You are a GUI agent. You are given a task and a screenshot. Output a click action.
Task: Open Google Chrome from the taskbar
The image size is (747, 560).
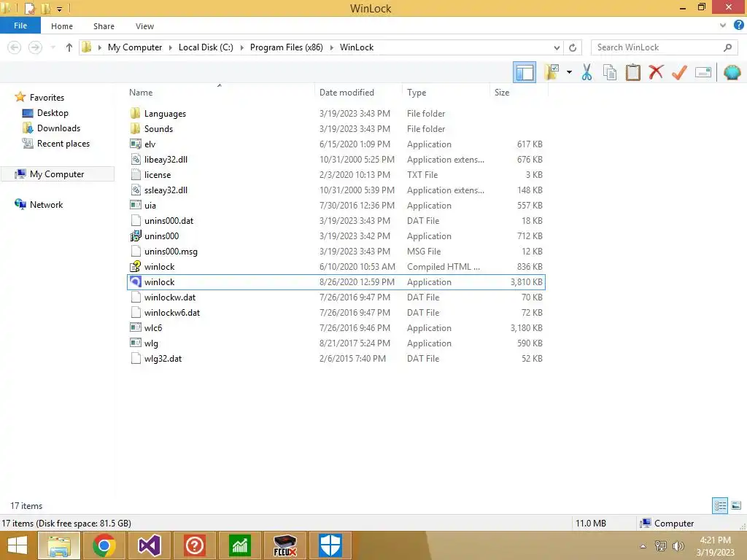104,545
